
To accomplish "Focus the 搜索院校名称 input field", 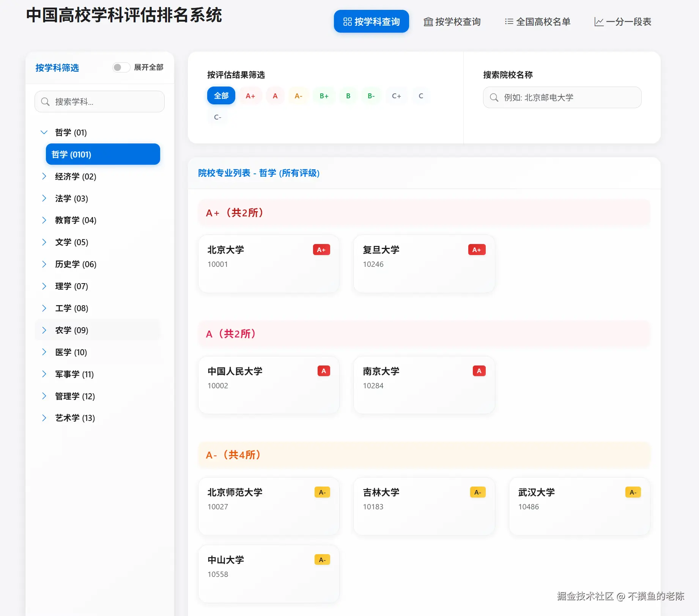I will click(x=562, y=97).
